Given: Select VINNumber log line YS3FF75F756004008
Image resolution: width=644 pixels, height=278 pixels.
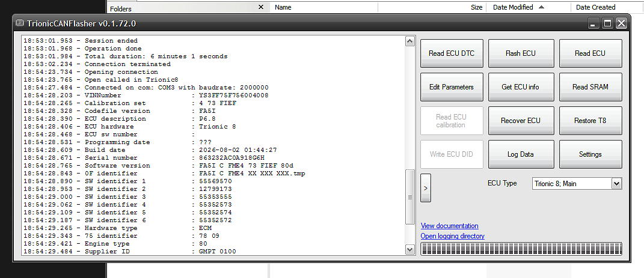Looking at the screenshot, I should pyautogui.click(x=146, y=95).
